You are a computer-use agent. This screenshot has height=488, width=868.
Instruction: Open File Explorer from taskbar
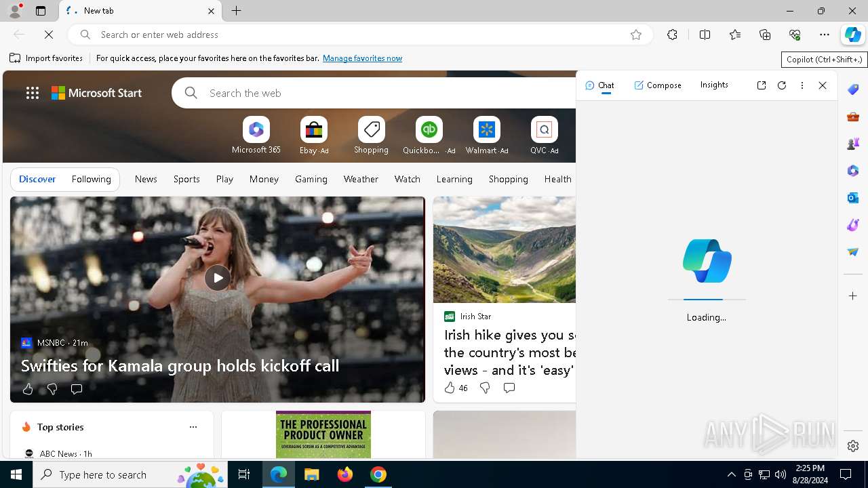tap(312, 474)
